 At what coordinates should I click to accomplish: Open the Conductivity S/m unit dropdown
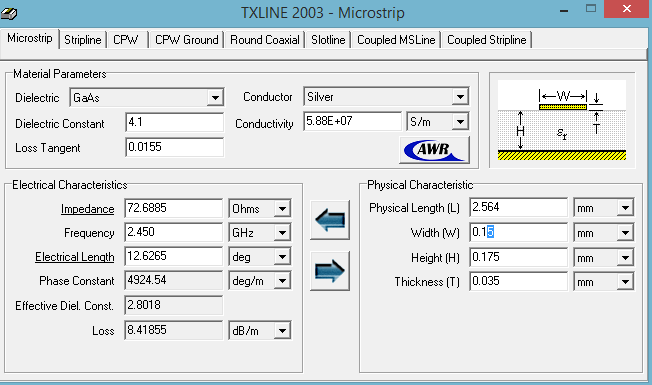460,122
